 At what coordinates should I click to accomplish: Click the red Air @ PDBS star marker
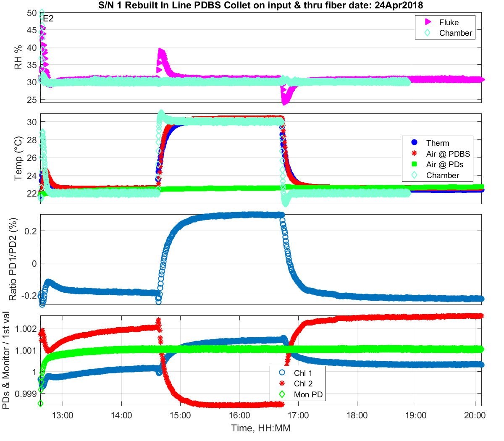pyautogui.click(x=415, y=154)
